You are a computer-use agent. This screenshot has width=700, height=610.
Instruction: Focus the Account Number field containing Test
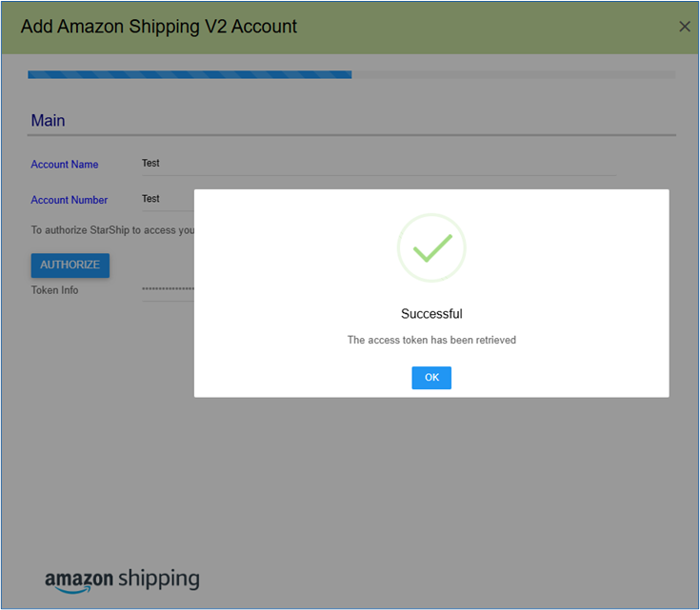[x=168, y=199]
